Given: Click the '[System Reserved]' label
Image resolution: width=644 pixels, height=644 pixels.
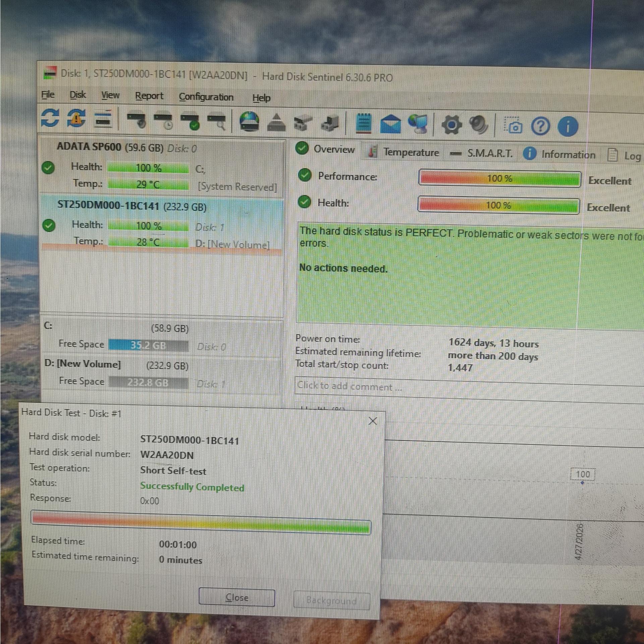Looking at the screenshot, I should tap(238, 187).
